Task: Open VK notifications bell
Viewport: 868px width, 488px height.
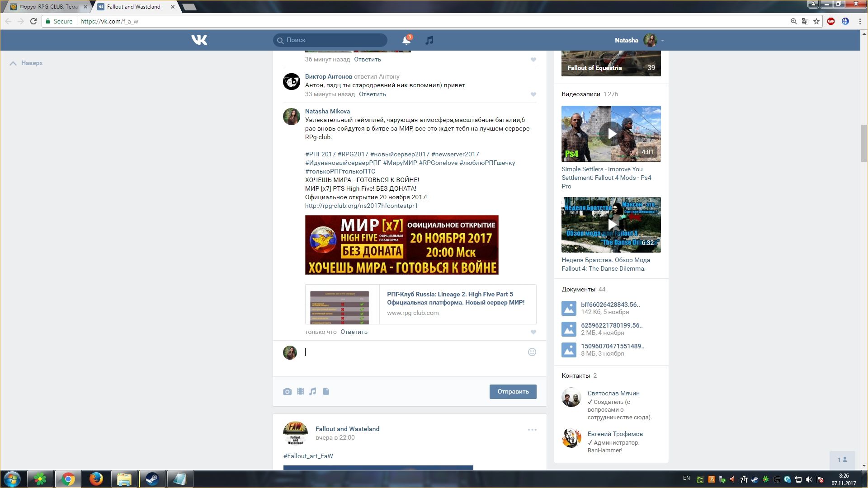Action: pos(406,40)
